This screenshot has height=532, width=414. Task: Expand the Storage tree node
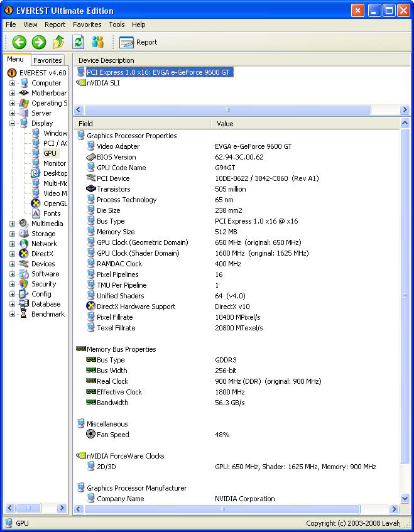tap(12, 234)
